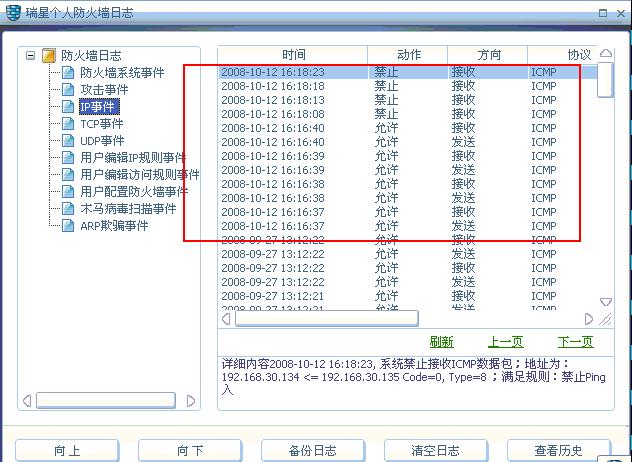Click the 详细内容 detail text area
Viewport: 632px width, 462px height.
[415, 382]
